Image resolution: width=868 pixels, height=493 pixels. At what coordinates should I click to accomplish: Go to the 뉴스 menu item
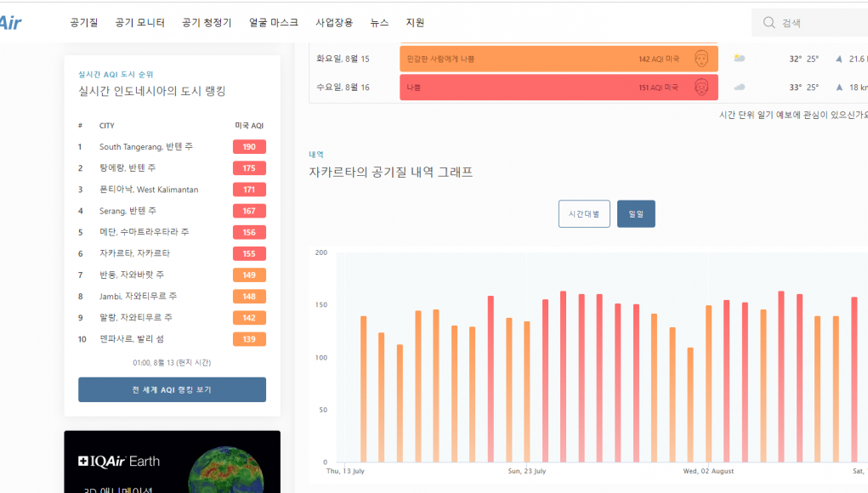tap(379, 23)
